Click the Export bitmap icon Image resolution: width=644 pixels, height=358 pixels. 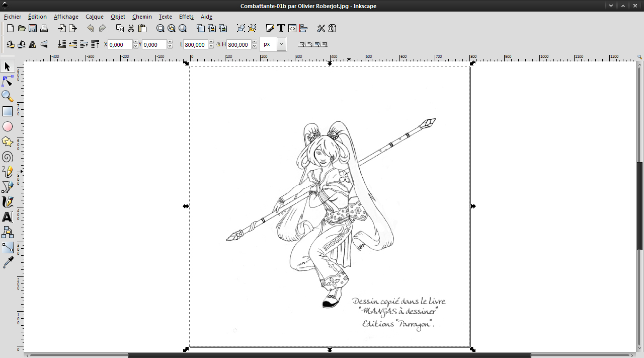click(73, 28)
